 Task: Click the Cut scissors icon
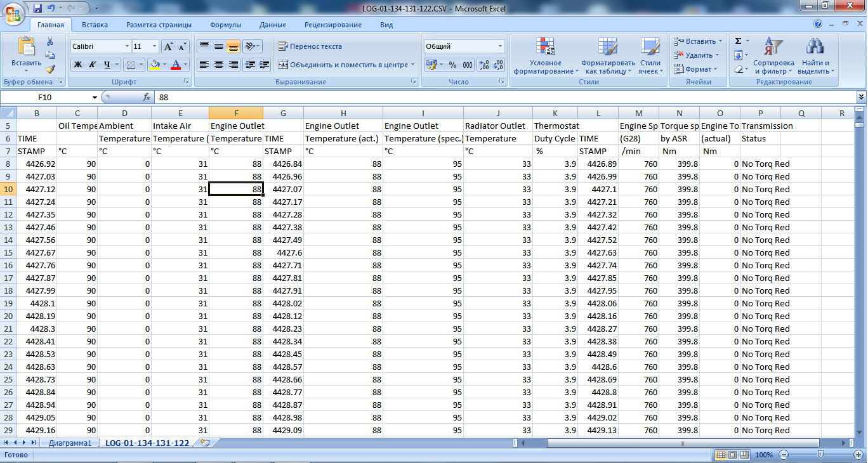coord(50,41)
